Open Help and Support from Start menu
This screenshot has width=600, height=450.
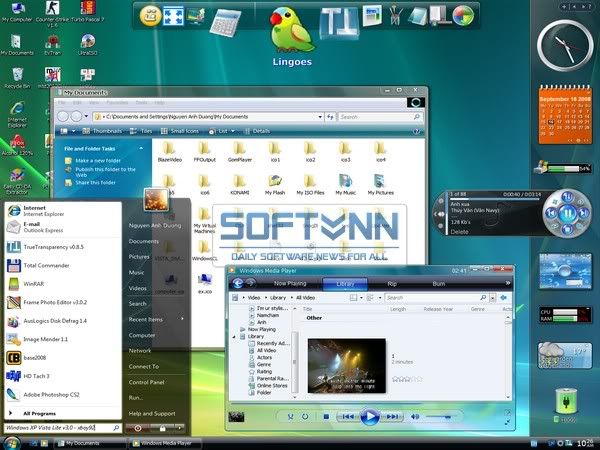point(152,413)
